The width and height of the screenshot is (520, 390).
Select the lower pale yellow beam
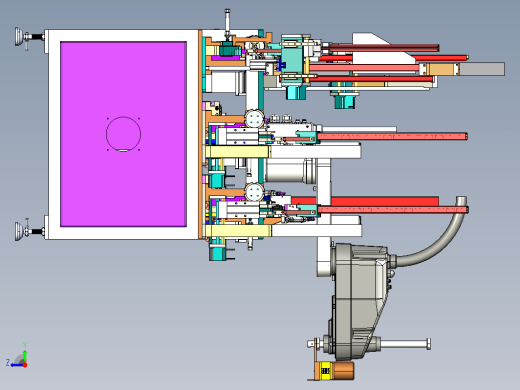(237, 231)
